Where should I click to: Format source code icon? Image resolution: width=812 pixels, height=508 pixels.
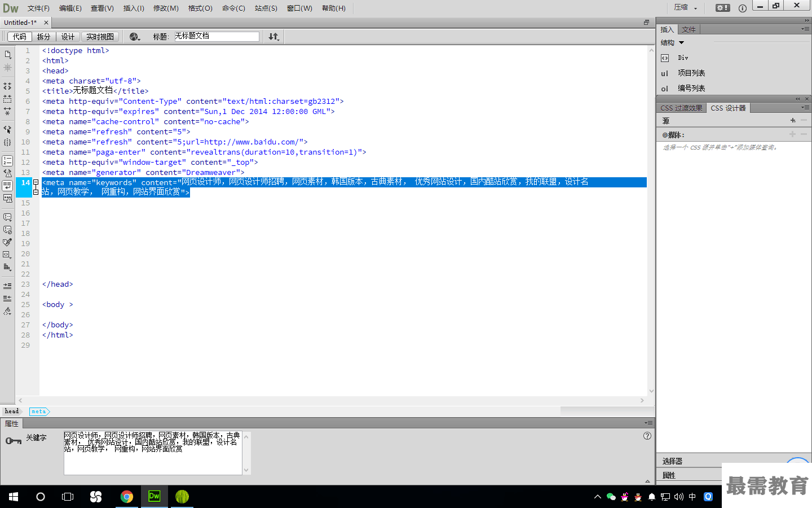click(7, 311)
